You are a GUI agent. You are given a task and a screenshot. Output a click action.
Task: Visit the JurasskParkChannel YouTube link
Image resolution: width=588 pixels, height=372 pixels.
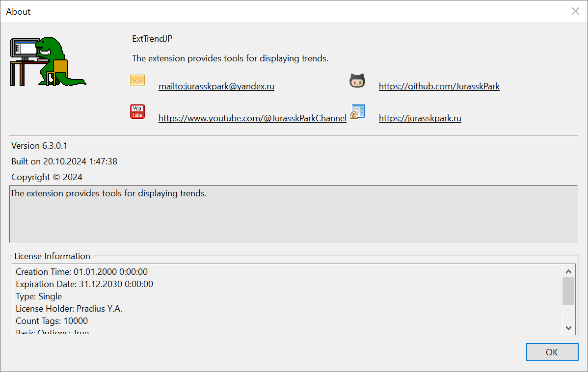coord(252,118)
